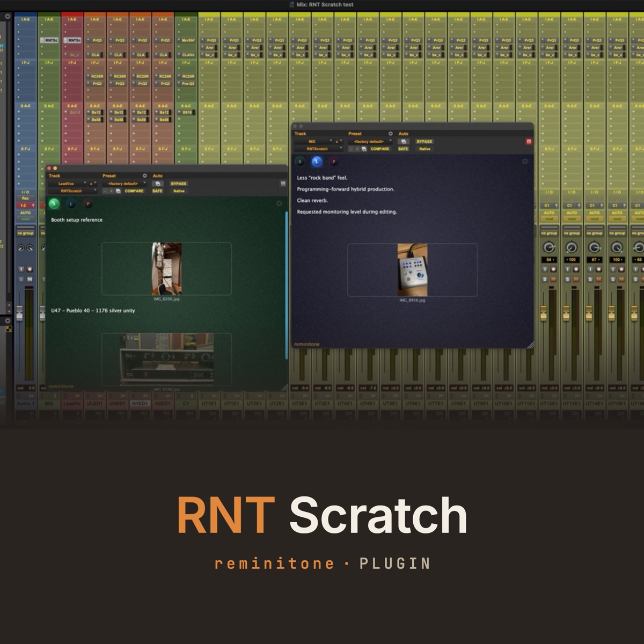Open factory default preset dropdown in MIX window

click(370, 142)
